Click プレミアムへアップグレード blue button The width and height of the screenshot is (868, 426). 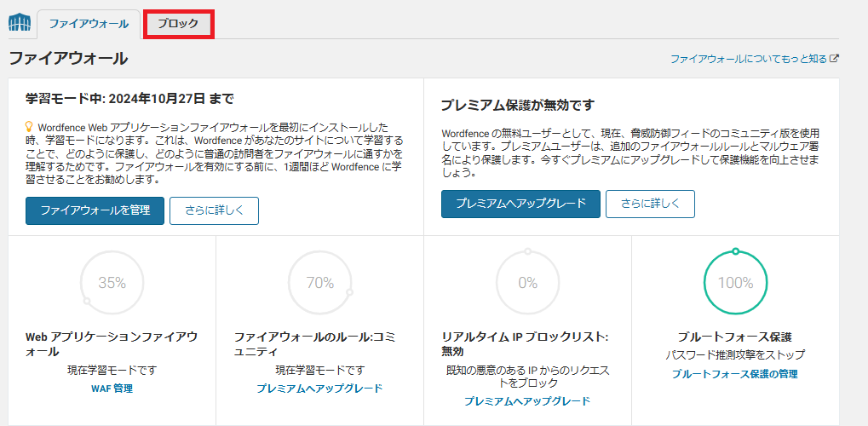(521, 204)
